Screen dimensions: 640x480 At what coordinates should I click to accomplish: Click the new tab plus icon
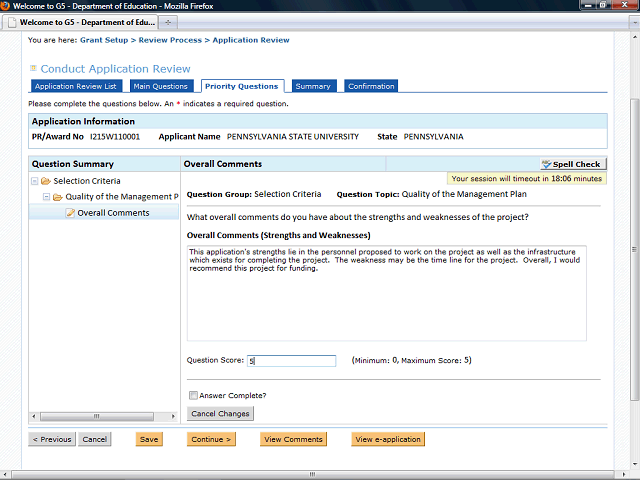168,22
